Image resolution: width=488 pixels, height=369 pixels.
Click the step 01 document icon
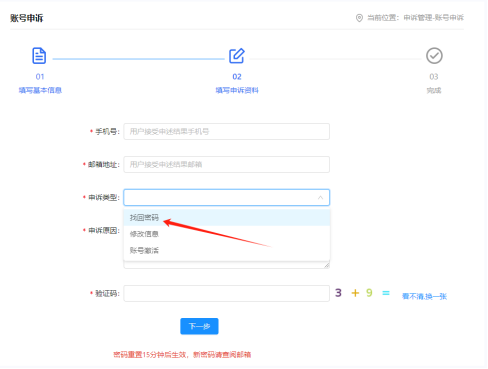[x=39, y=56]
